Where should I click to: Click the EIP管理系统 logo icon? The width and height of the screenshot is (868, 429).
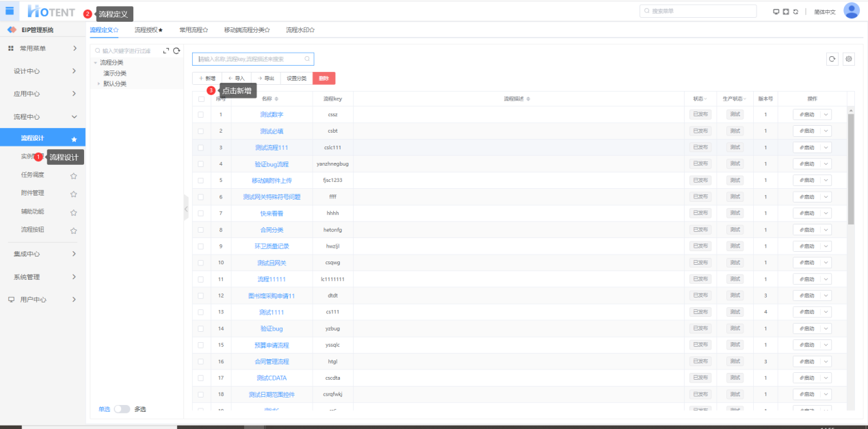[12, 30]
